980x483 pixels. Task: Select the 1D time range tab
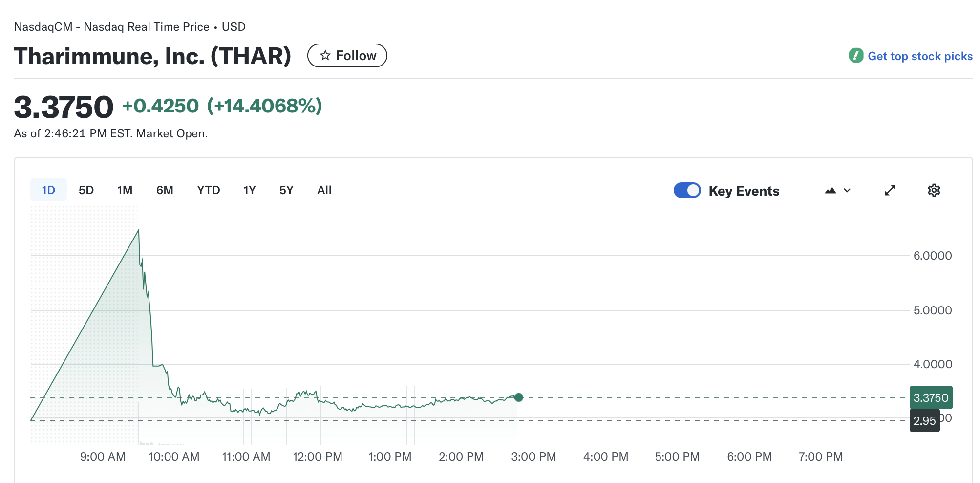click(x=48, y=190)
